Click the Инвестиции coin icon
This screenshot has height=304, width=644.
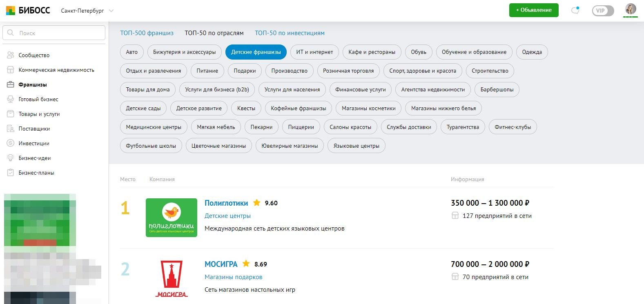tap(11, 143)
